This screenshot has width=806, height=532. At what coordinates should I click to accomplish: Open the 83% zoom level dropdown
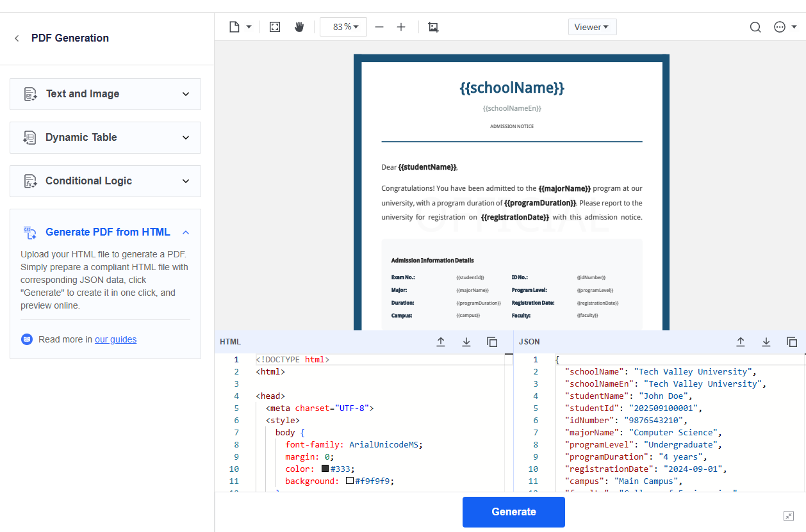click(343, 27)
